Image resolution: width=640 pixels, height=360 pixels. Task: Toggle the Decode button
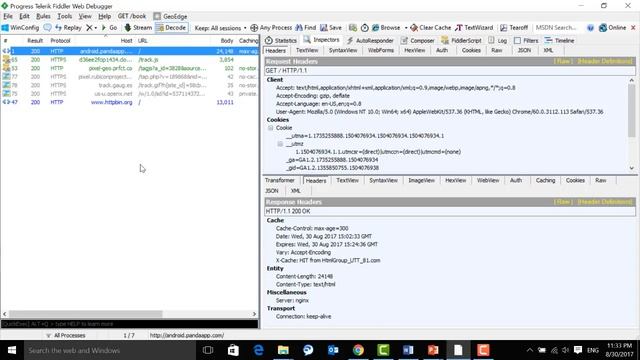[171, 28]
